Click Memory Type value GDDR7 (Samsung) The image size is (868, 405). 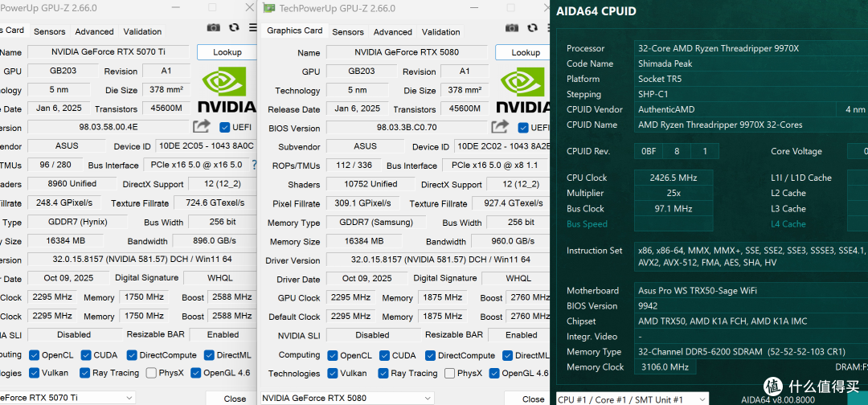[x=376, y=223]
